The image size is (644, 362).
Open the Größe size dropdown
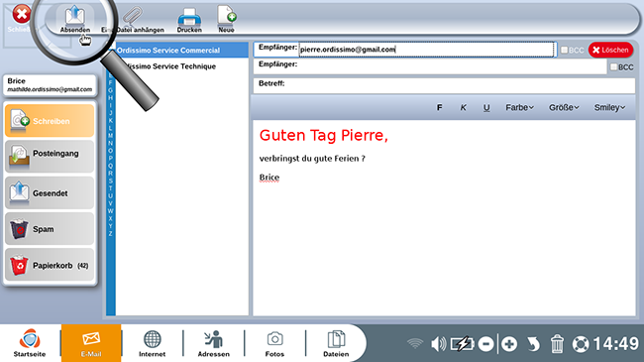point(564,107)
